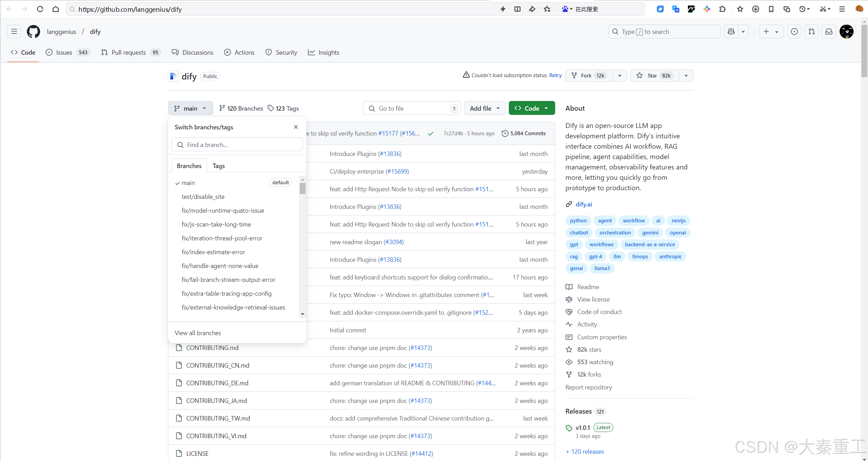Open the dify.ai website link
The width and height of the screenshot is (868, 461).
click(x=584, y=204)
